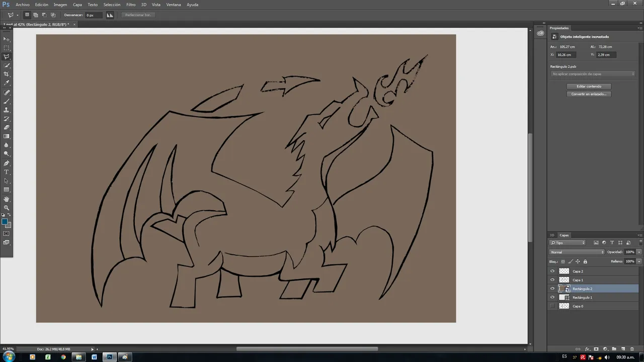Toggle lock all for layer
The height and width of the screenshot is (362, 644).
tap(585, 261)
